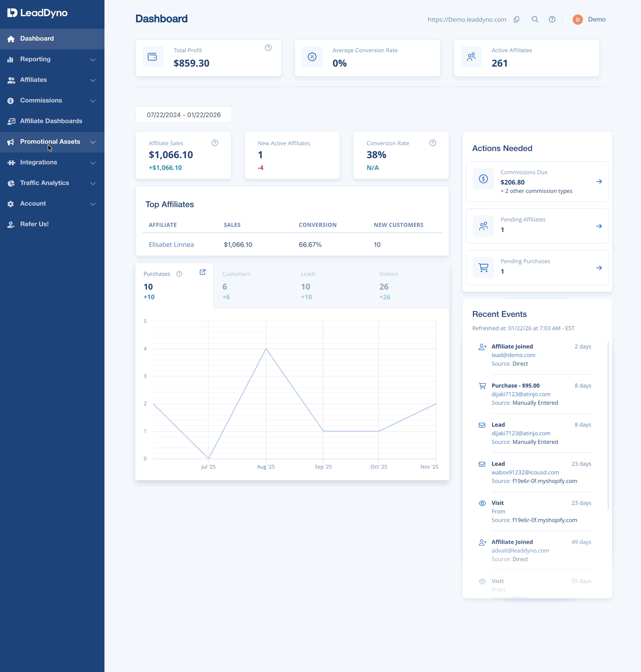
Task: Click the help icon in header
Action: pos(552,20)
